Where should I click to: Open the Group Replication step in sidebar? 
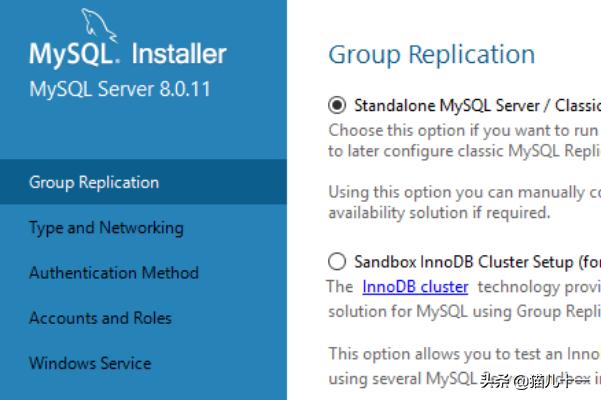tap(143, 182)
